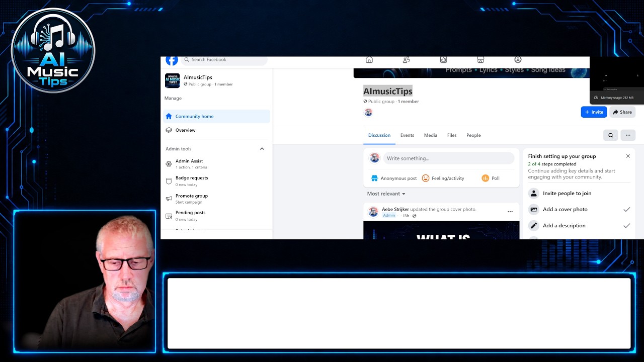Screen dimensions: 644x362
Task: Click the 2 of 4 steps completed text
Action: (x=552, y=164)
